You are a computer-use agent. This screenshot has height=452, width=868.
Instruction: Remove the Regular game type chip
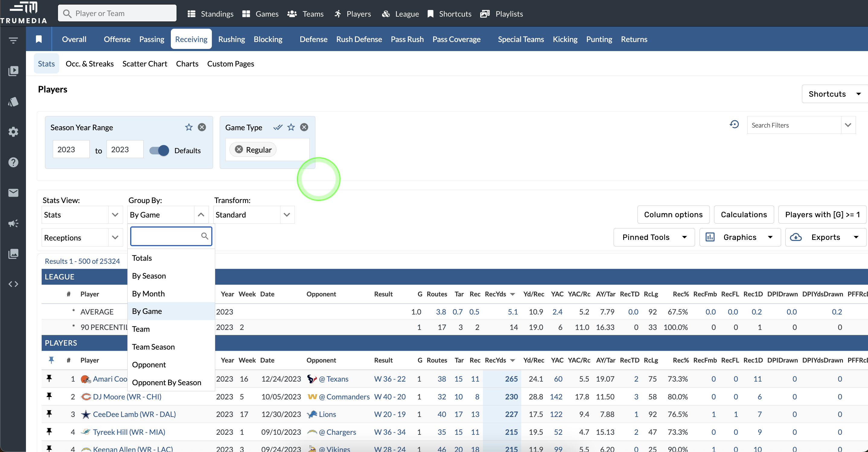point(239,150)
